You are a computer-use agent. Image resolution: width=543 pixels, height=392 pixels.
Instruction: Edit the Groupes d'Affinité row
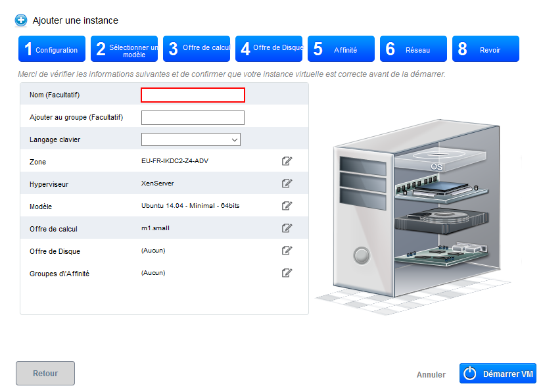click(287, 273)
